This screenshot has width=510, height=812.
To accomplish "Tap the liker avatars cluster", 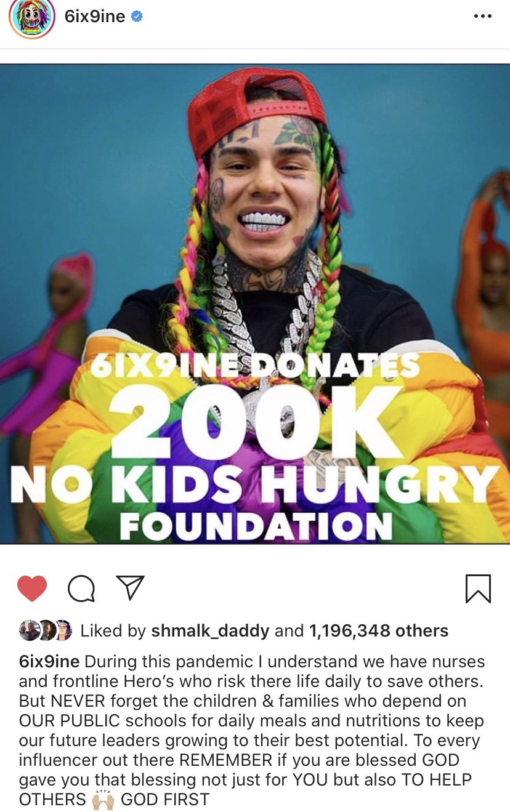I will click(x=46, y=630).
